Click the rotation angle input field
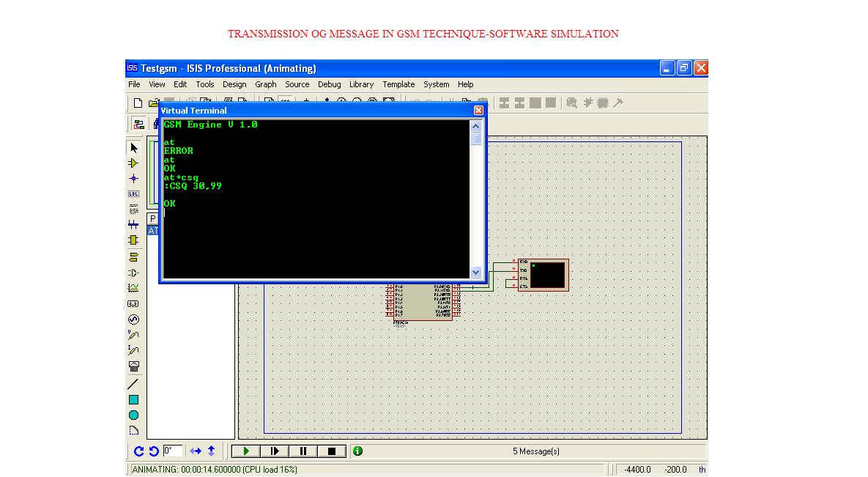This screenshot has width=868, height=477. pos(173,451)
